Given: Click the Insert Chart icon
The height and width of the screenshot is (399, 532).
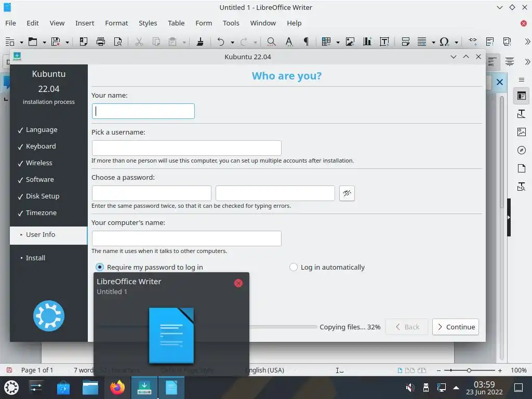Looking at the screenshot, I should [367, 42].
